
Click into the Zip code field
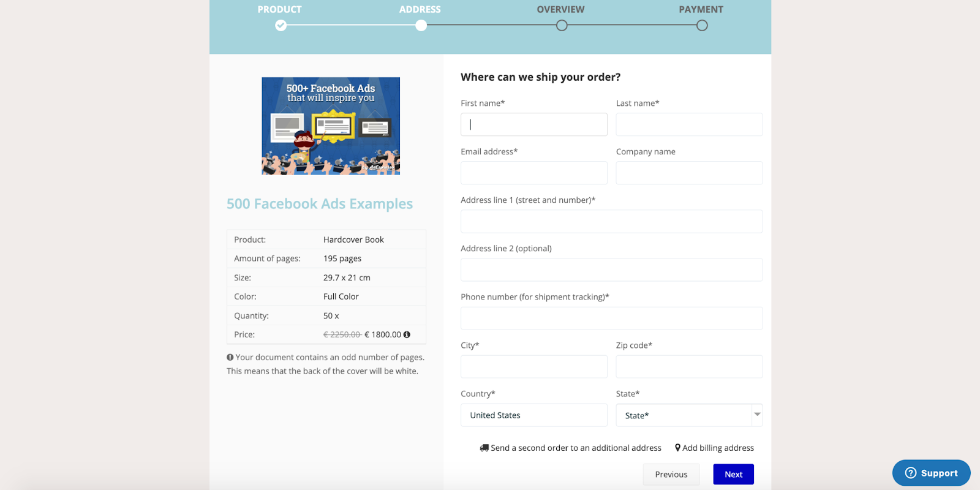point(689,366)
